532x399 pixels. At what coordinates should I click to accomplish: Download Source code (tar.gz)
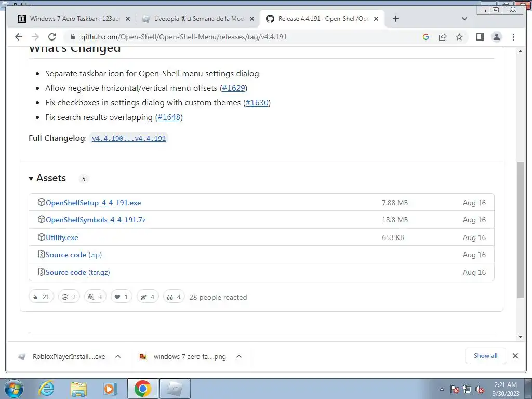click(78, 272)
